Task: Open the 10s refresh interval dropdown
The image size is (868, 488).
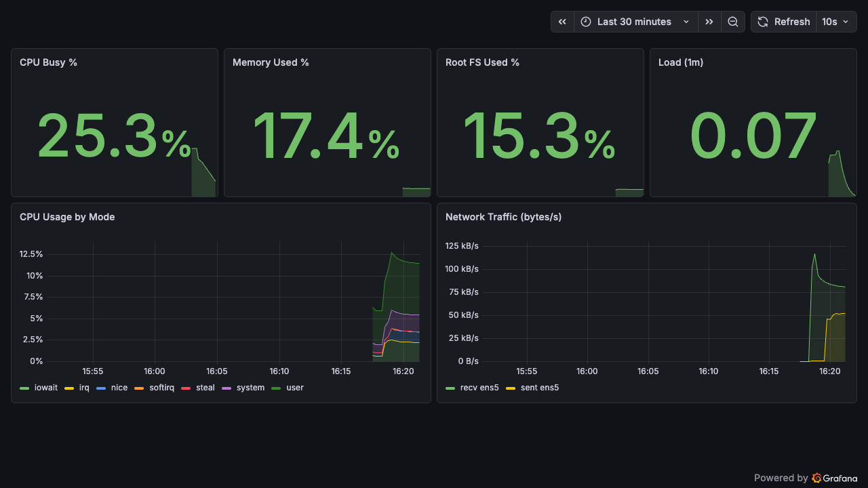Action: [835, 22]
